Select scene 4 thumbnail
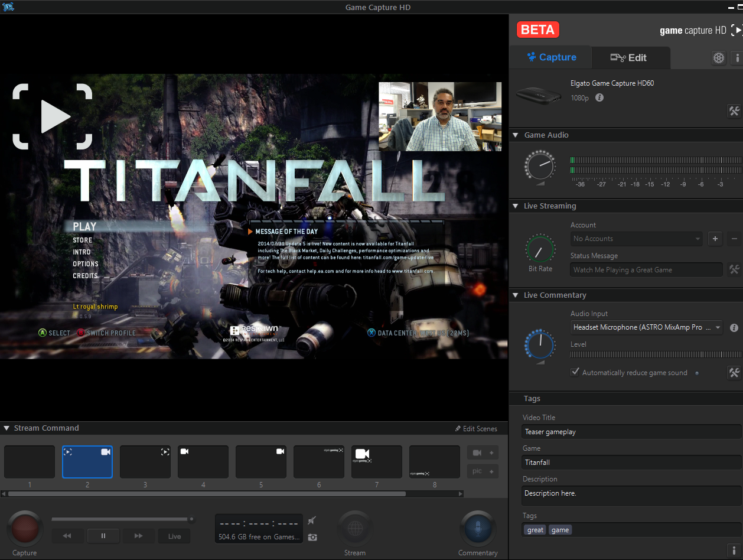Screen dimensions: 743x560 203,462
